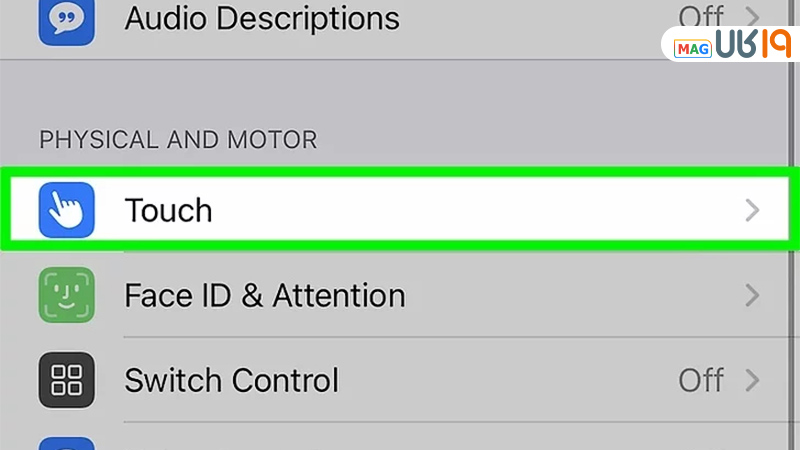Tap the green Face ID icon

[66, 295]
